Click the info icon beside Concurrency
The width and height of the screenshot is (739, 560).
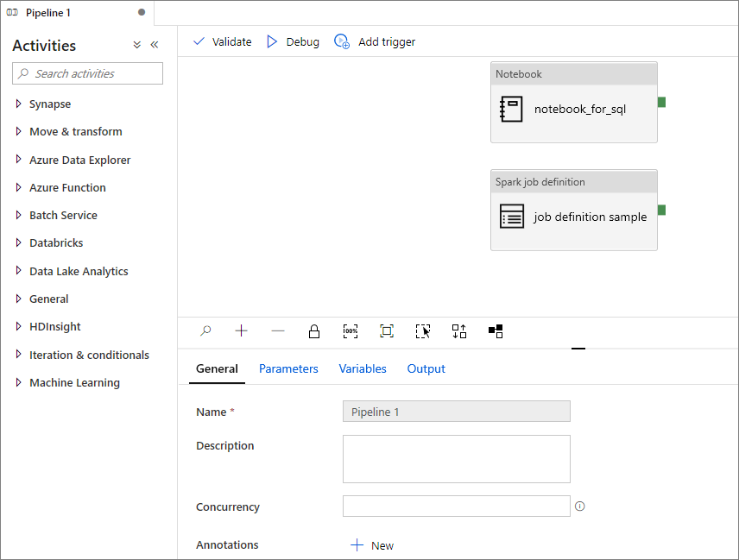click(x=579, y=507)
